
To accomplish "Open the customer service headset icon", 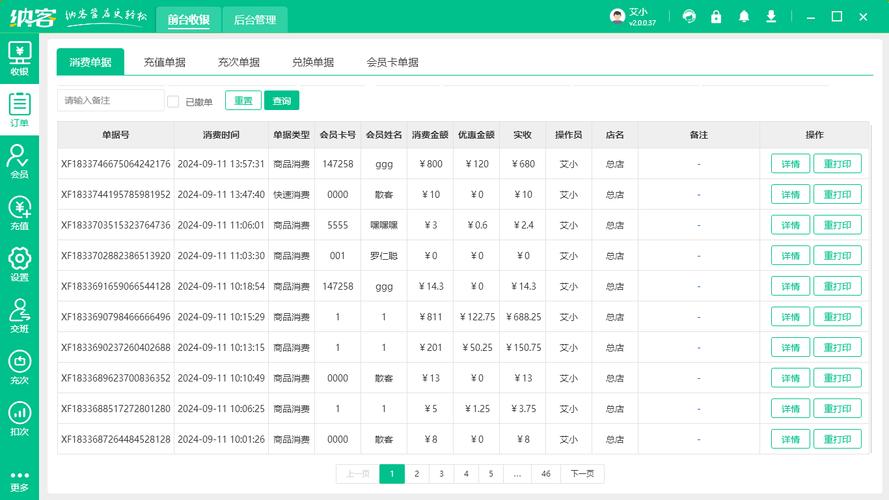I will coord(689,16).
